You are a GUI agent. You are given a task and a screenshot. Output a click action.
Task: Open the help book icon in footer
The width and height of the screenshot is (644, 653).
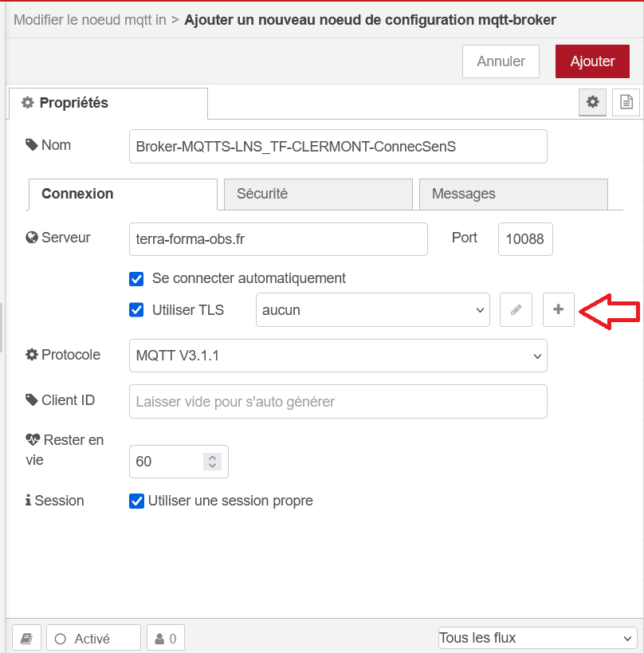pos(26,638)
